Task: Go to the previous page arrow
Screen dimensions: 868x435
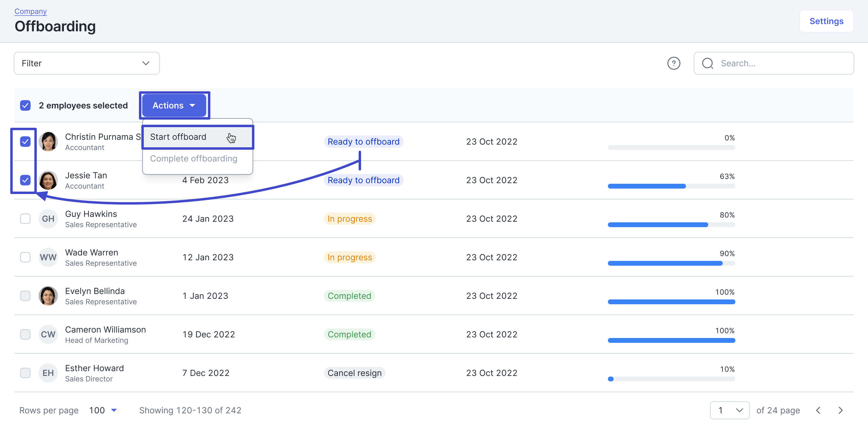Action: 818,410
